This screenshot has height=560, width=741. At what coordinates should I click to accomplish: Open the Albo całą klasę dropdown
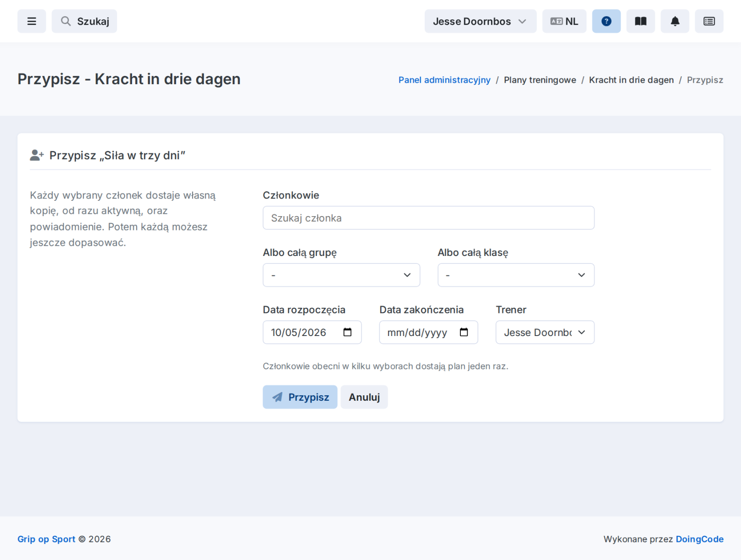pyautogui.click(x=516, y=275)
